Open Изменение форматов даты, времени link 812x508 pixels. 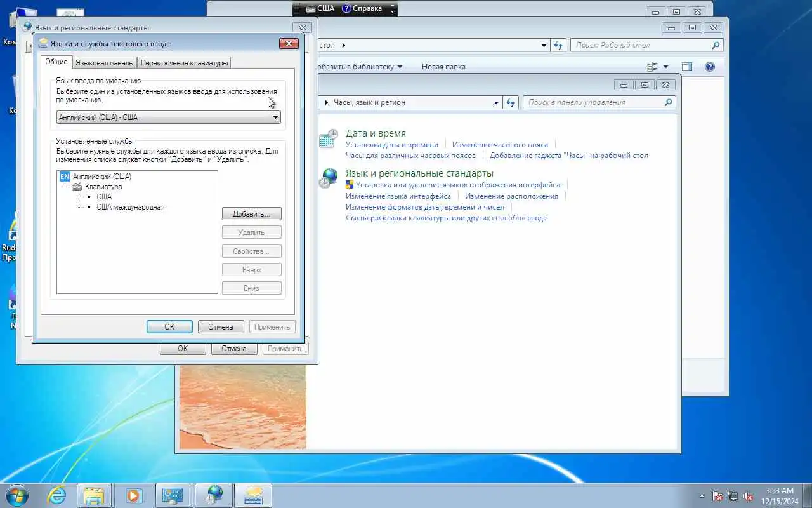[425, 207]
